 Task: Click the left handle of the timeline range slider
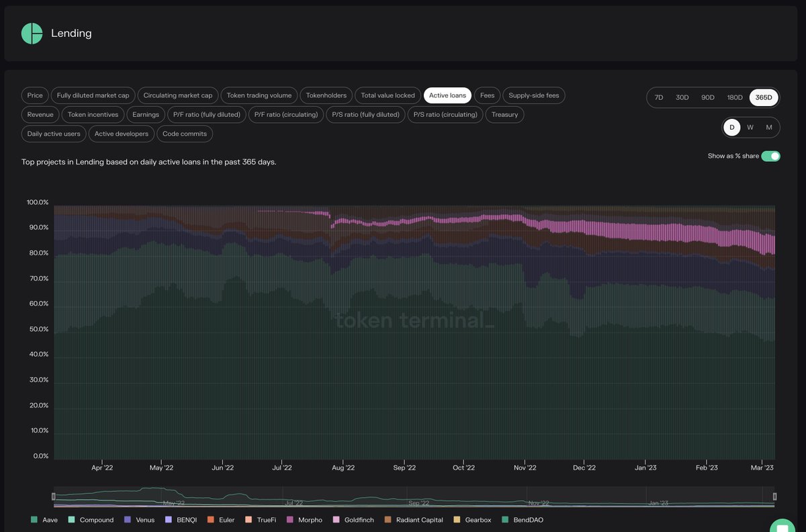54,496
